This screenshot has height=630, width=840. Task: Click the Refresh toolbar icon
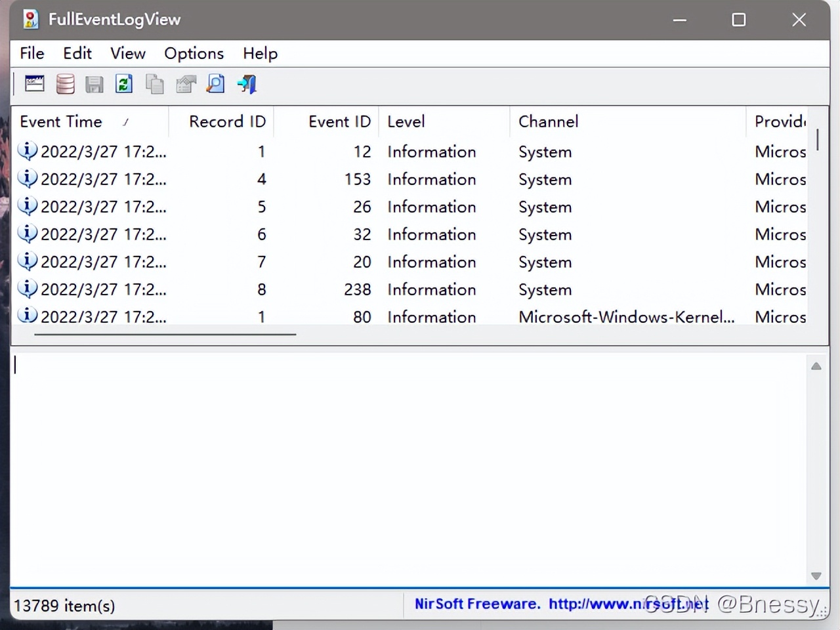pyautogui.click(x=124, y=84)
